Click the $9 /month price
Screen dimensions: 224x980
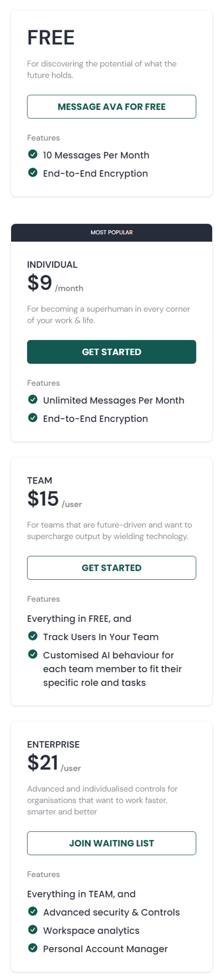pos(55,283)
